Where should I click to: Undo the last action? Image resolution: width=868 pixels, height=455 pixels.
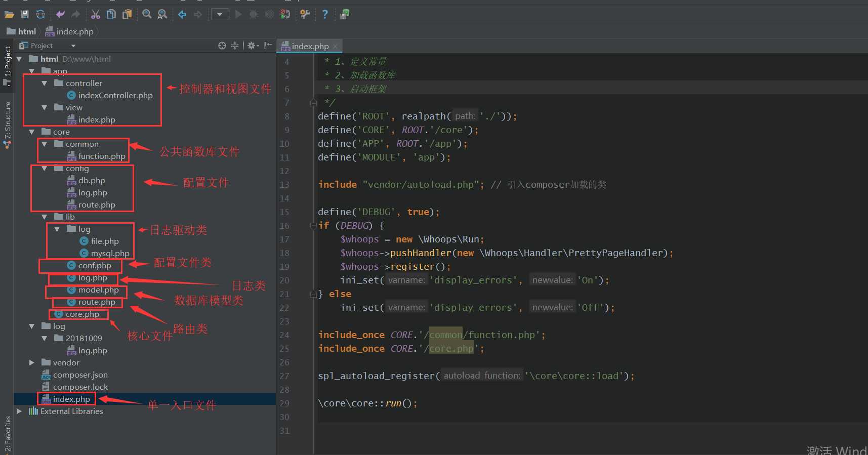coord(60,15)
